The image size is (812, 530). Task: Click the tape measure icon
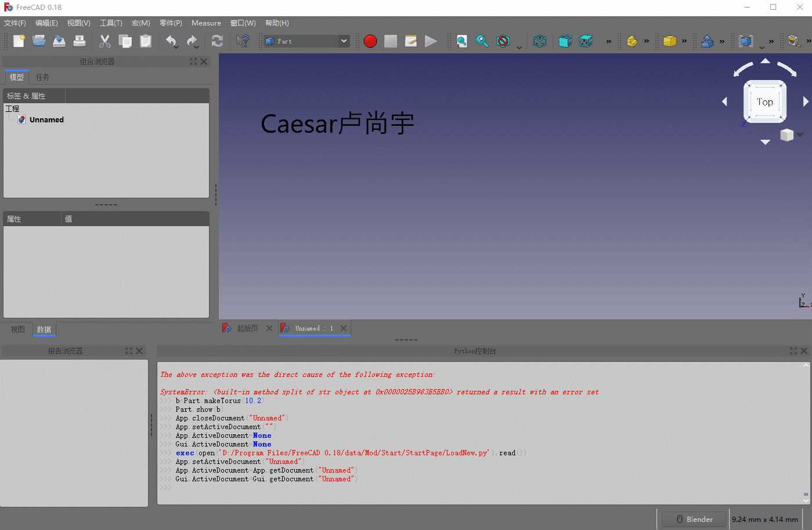tap(794, 41)
